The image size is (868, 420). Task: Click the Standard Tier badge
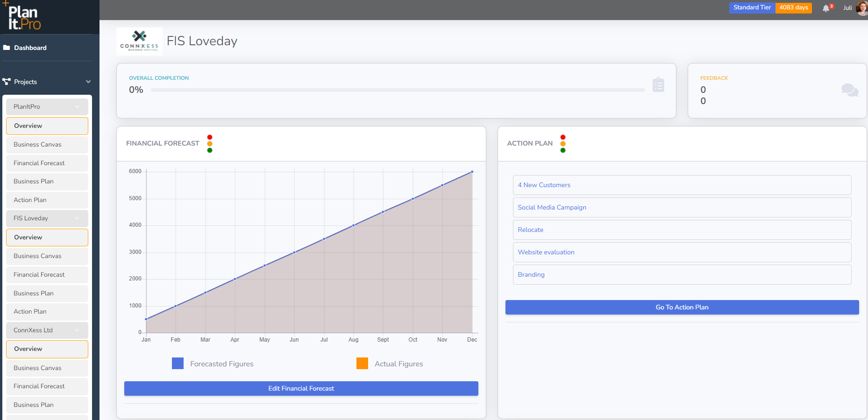click(x=752, y=7)
